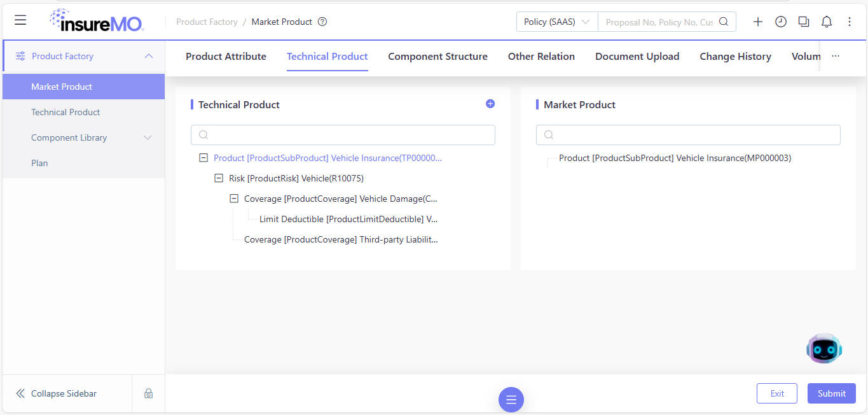Click the Technical Product tree search box
868x415 pixels.
pos(343,134)
